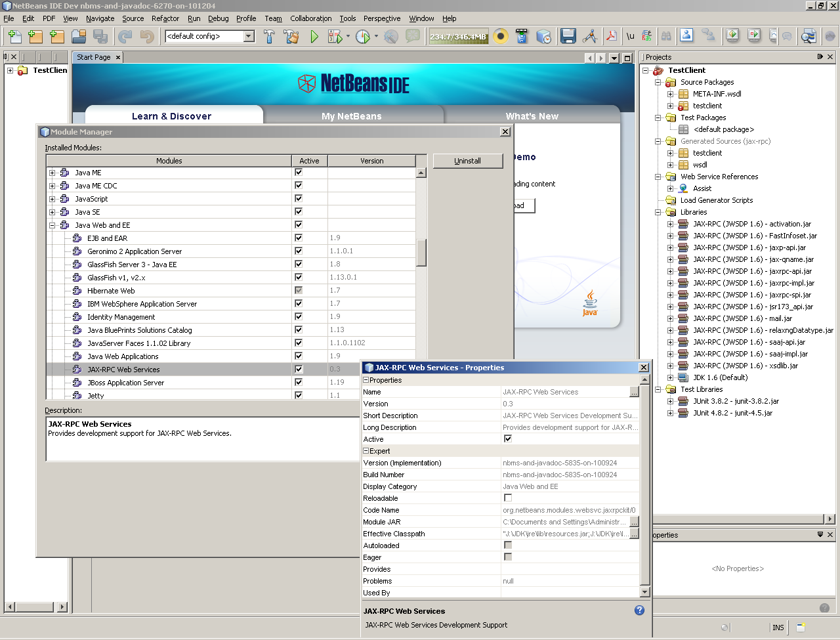
Task: Collapse the Source Packages node
Action: pyautogui.click(x=658, y=82)
